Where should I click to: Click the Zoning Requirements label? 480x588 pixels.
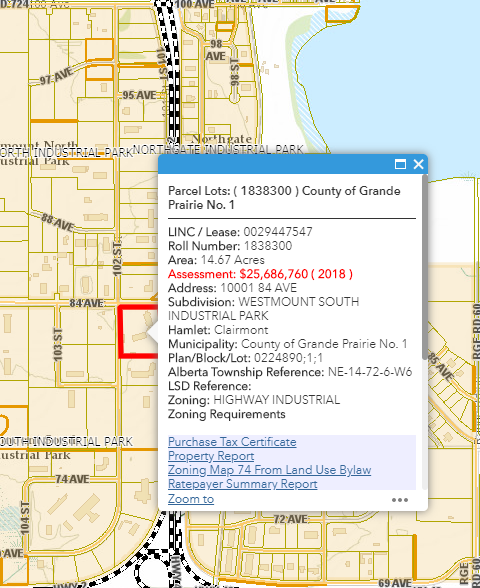pyautogui.click(x=226, y=414)
